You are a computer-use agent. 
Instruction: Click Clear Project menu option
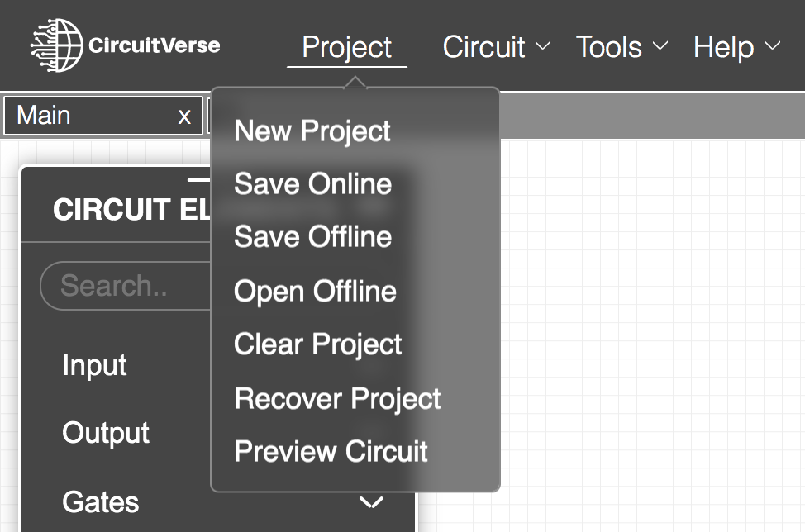coord(318,344)
